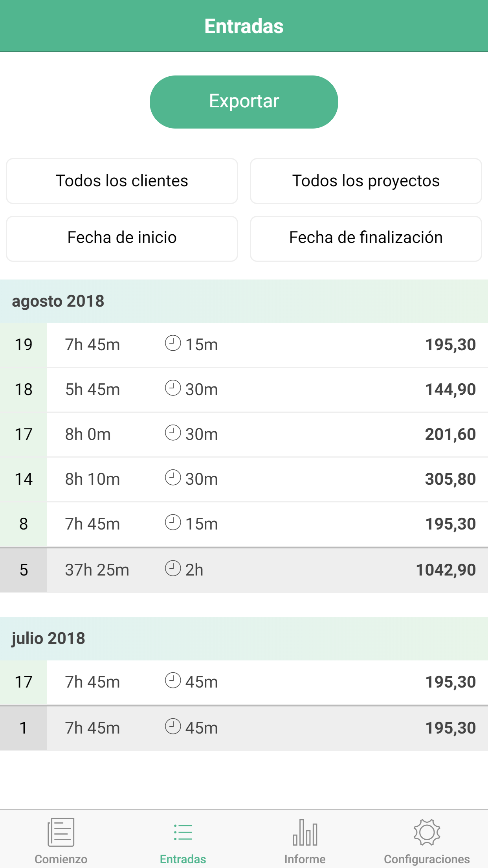Tap the break clock icon on August 19
The height and width of the screenshot is (868, 488).
point(173,343)
